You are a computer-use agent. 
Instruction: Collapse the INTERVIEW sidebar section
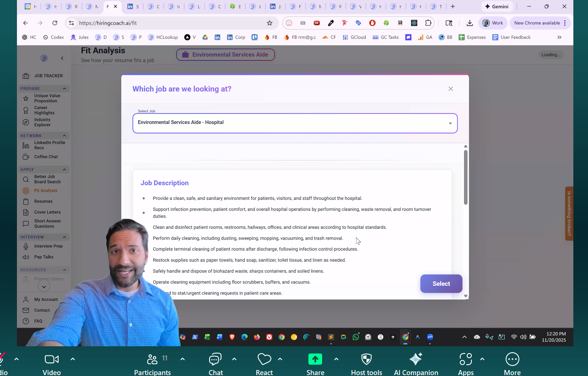pyautogui.click(x=65, y=237)
